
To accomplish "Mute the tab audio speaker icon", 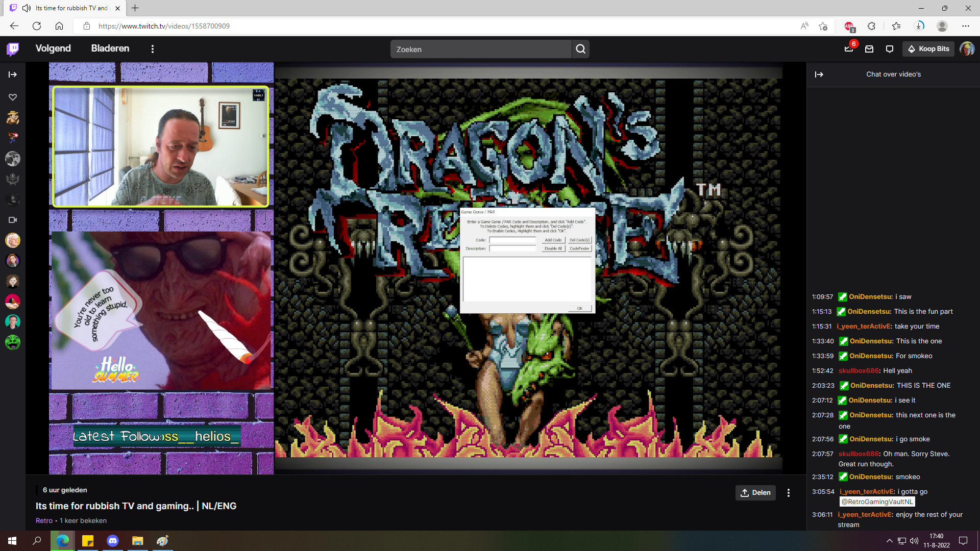I will [x=27, y=8].
